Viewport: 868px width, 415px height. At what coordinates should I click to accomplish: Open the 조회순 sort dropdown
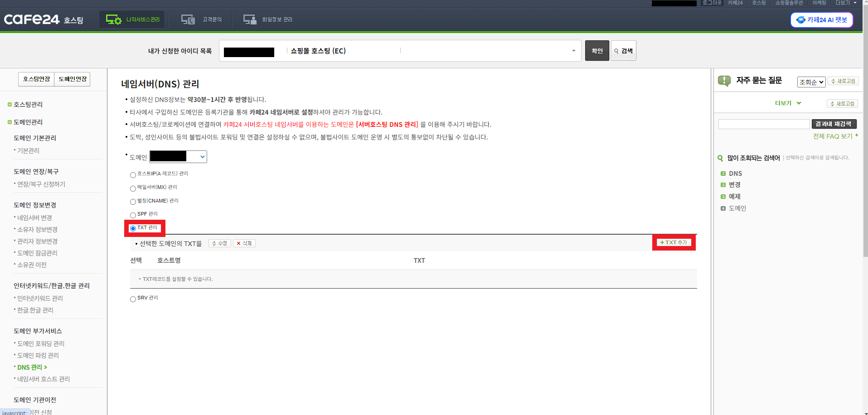click(811, 82)
